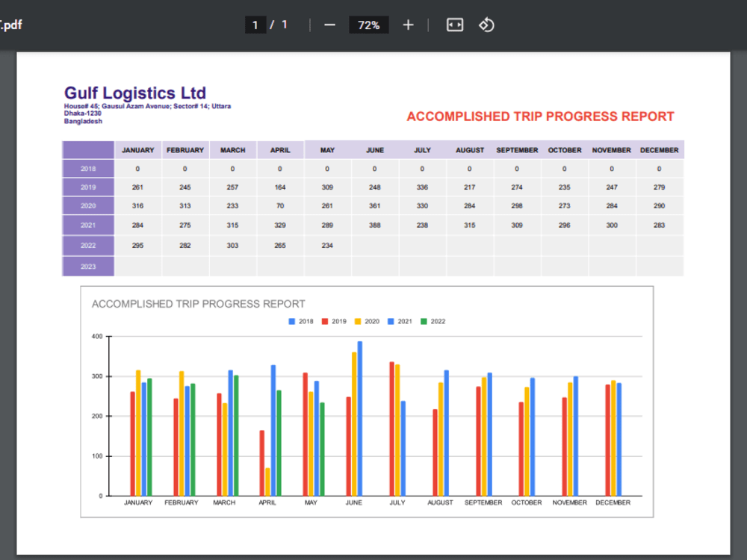Click the green May 2022 bar

pos(323,449)
